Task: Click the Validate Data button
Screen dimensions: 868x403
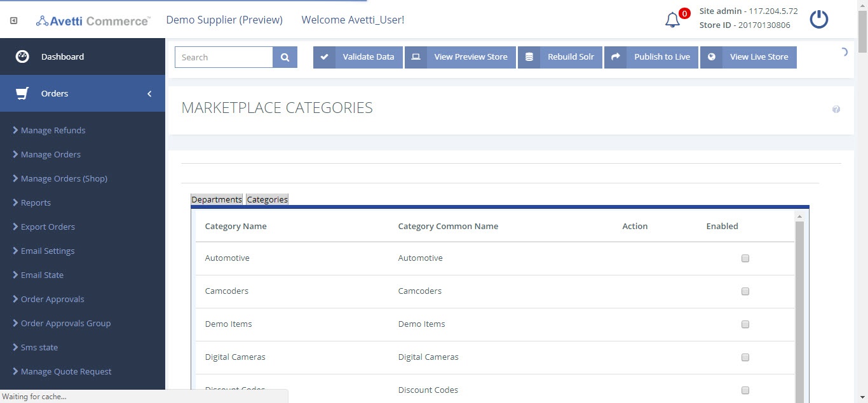Action: coord(358,57)
